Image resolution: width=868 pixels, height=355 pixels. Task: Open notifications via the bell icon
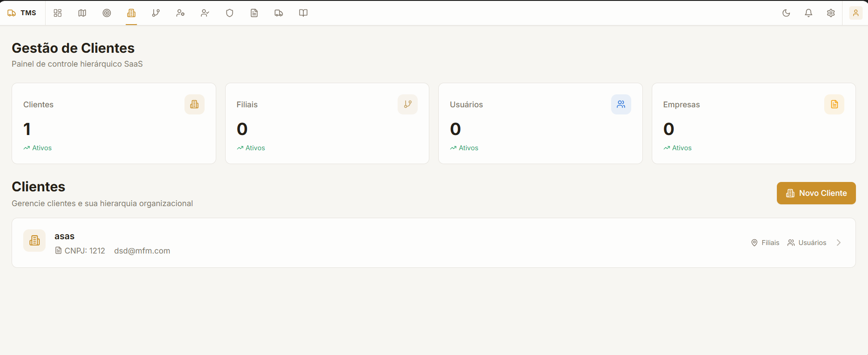click(809, 13)
